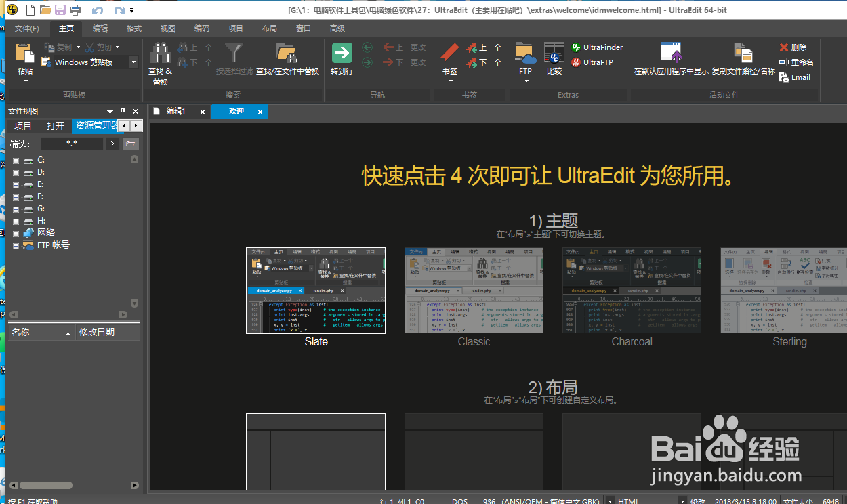Screen dimensions: 847x504
Task: Open dropdown arrow below 粘贴 button
Action: (25, 81)
